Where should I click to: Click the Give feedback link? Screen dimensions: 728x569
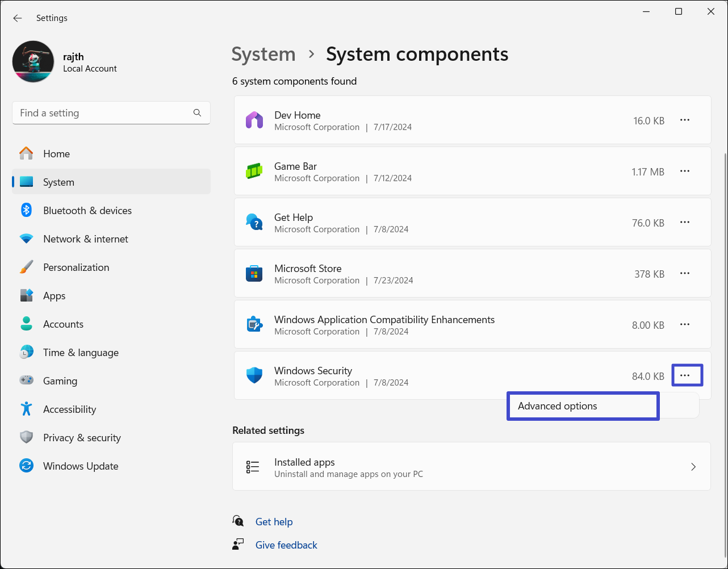[286, 545]
